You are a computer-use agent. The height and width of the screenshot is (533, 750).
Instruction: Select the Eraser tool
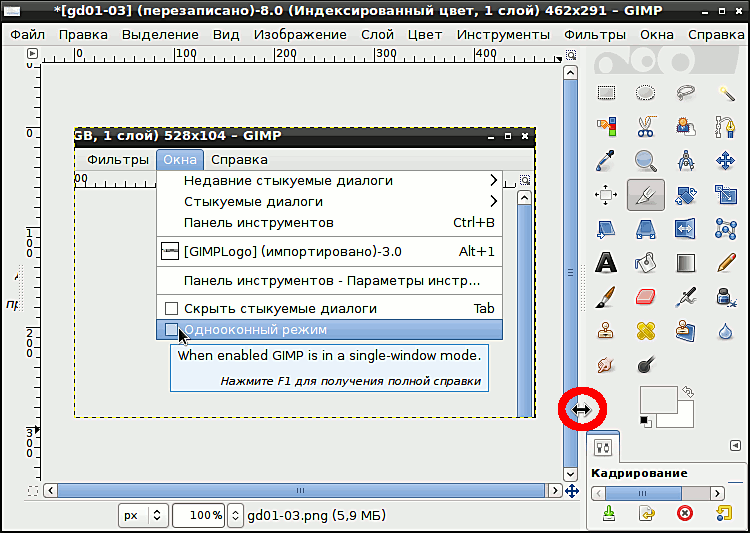coord(645,297)
